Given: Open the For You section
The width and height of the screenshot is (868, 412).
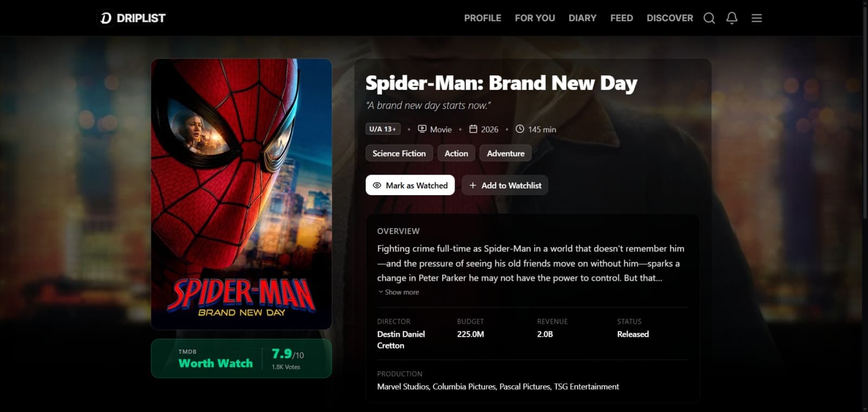Looking at the screenshot, I should pyautogui.click(x=535, y=18).
